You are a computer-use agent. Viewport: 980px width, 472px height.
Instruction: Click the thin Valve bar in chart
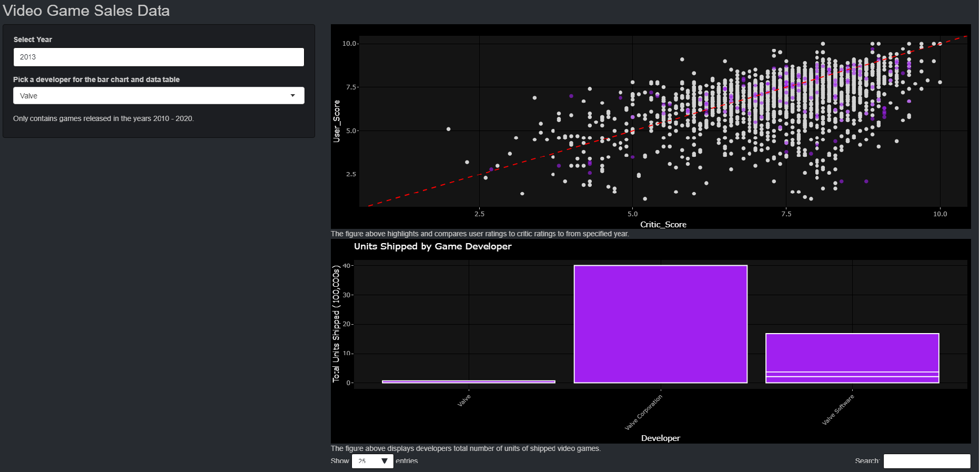[x=468, y=381]
